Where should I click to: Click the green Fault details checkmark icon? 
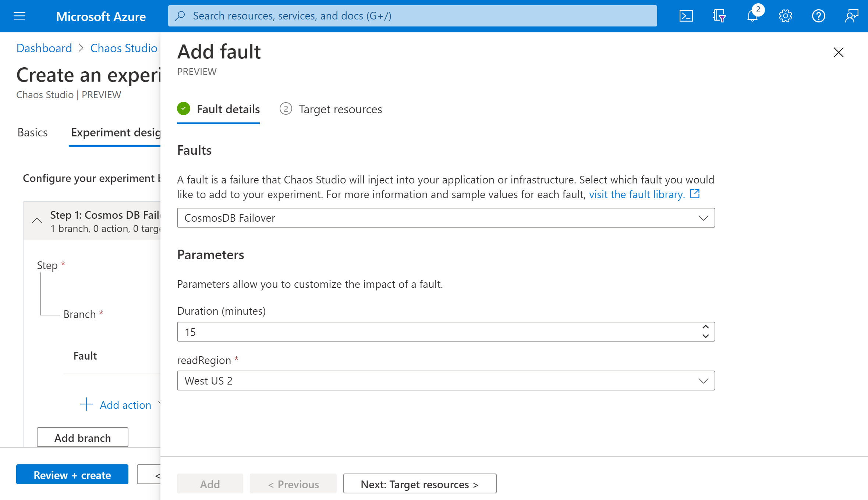pos(184,108)
